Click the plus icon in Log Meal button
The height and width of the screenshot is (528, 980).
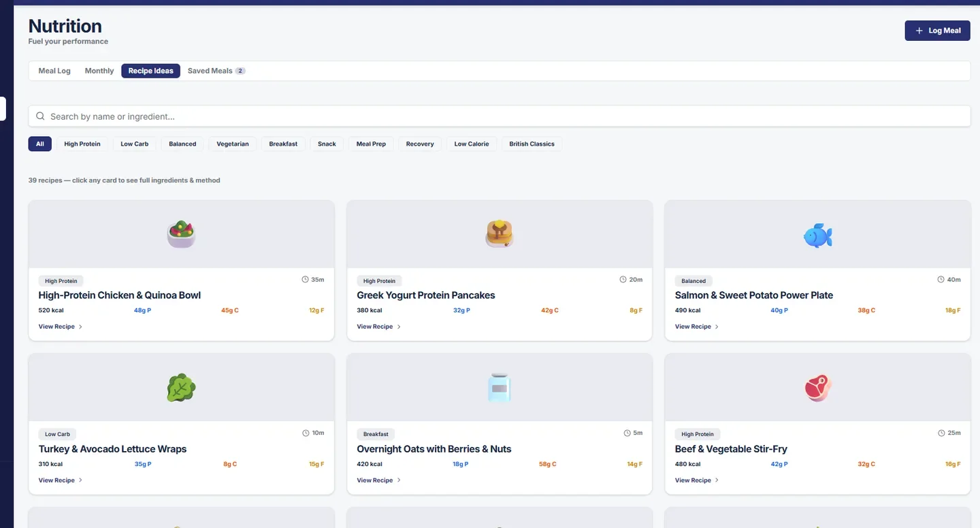click(x=919, y=31)
